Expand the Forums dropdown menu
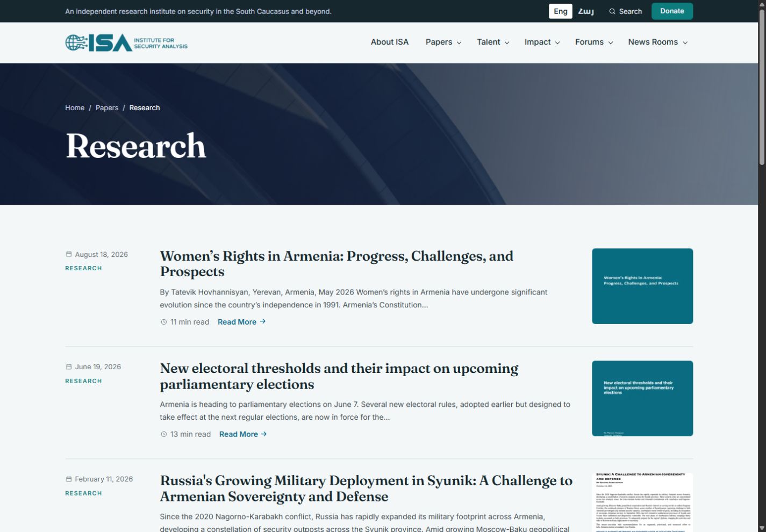766x532 pixels. click(594, 42)
